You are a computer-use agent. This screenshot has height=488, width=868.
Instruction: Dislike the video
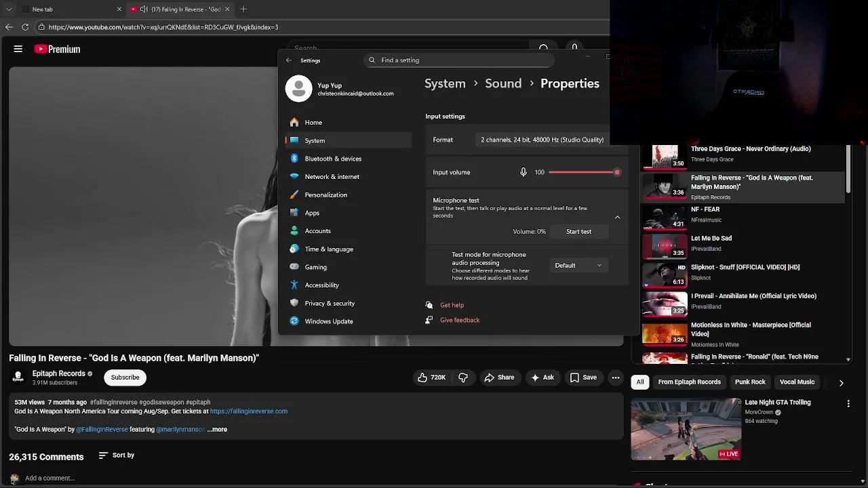(x=463, y=378)
